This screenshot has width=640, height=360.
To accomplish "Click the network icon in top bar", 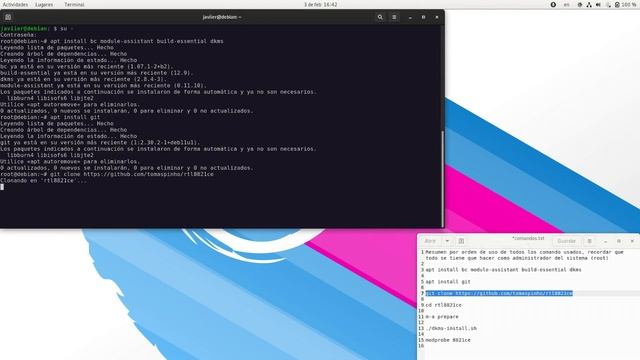I will coord(589,4).
